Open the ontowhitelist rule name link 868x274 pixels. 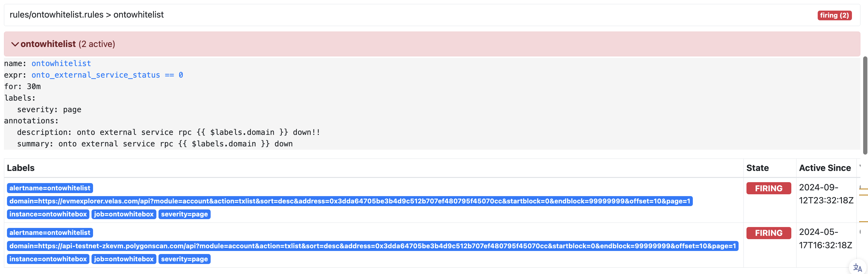pos(61,63)
